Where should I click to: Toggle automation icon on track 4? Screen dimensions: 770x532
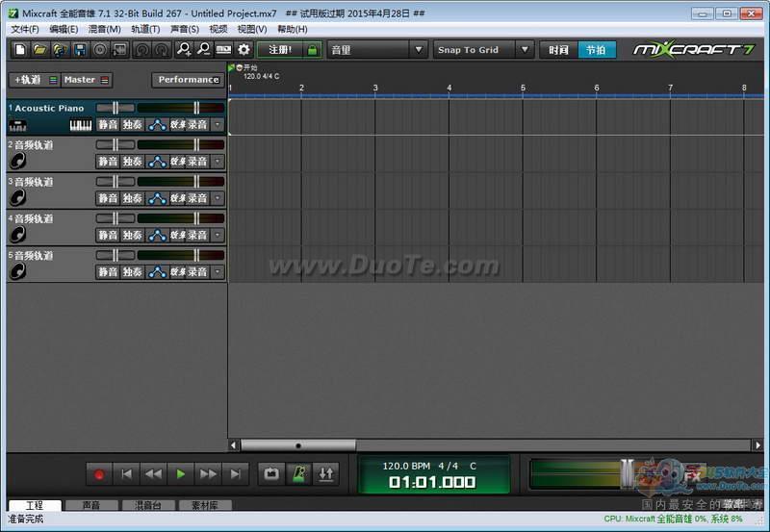tap(157, 235)
